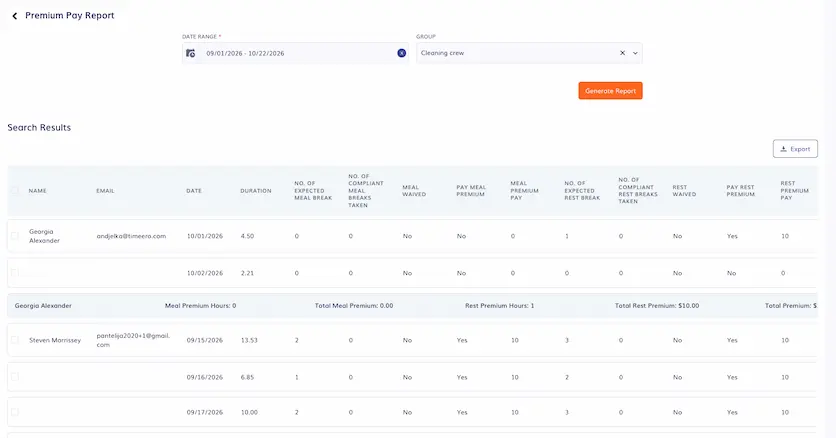Click Rest Premium Hours: 1 summary
The width and height of the screenshot is (836, 438).
pyautogui.click(x=499, y=306)
